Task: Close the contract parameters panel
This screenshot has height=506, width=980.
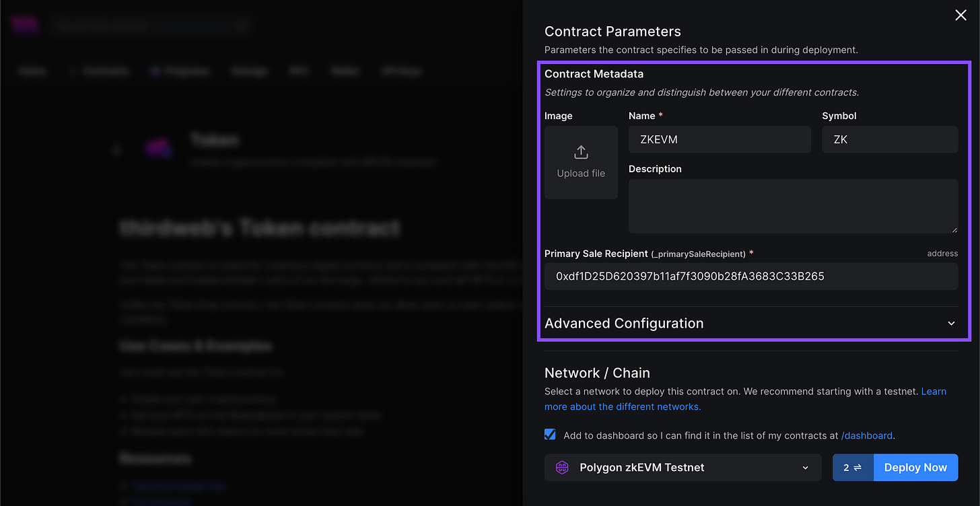Action: coord(960,15)
